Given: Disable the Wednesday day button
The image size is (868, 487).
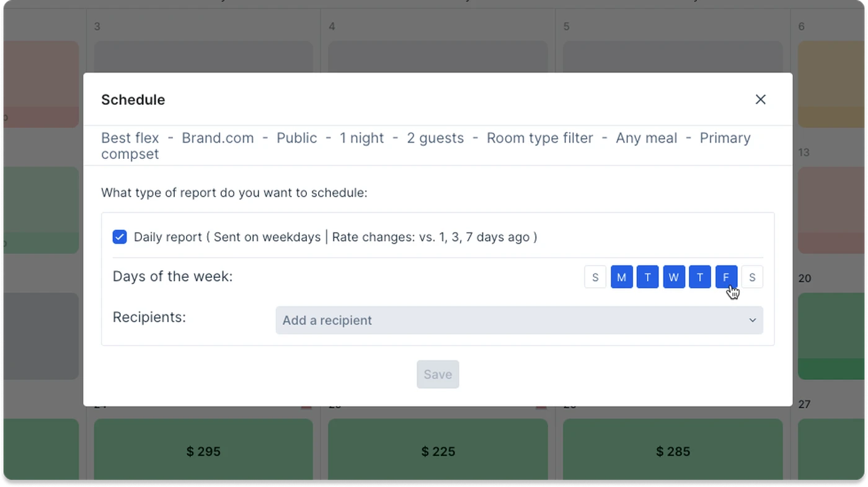Looking at the screenshot, I should [674, 277].
